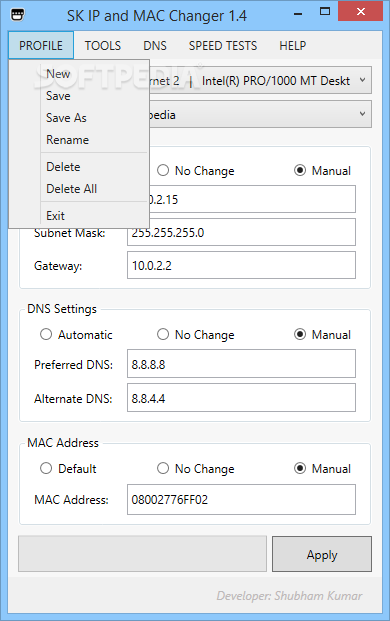The height and width of the screenshot is (621, 390).
Task: Click the status bar beside Apply
Action: [143, 554]
